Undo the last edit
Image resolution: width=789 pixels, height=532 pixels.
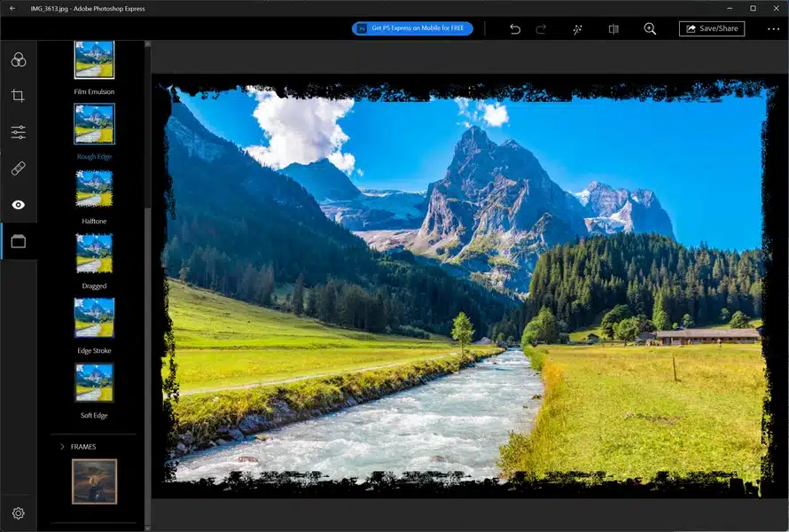515,28
